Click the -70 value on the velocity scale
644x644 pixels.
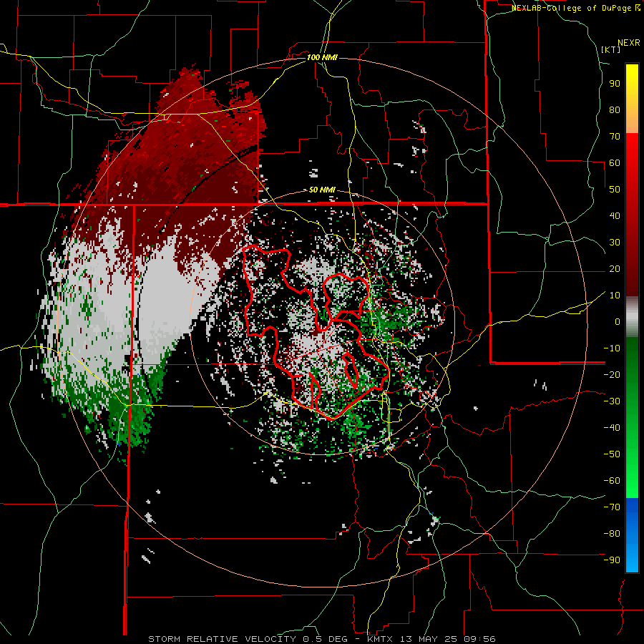click(x=612, y=507)
